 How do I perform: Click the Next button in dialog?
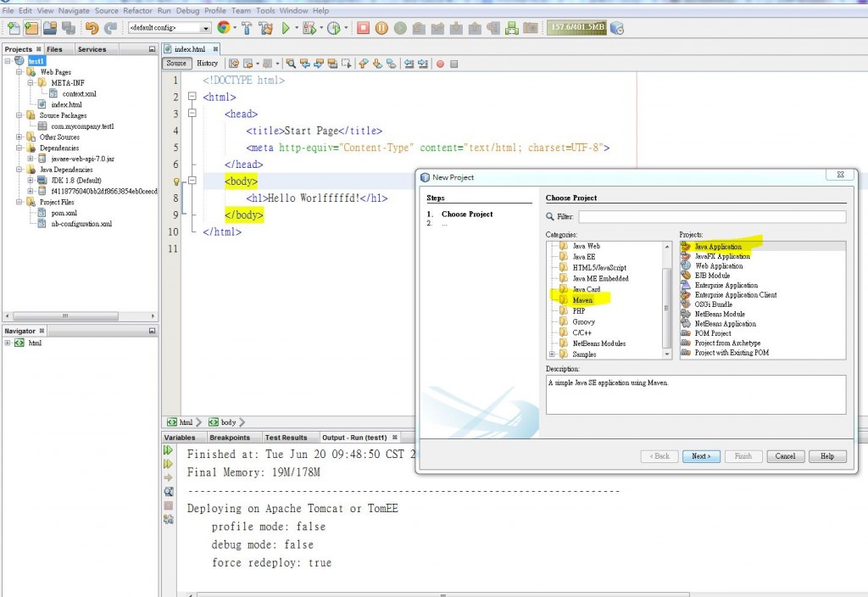(700, 456)
